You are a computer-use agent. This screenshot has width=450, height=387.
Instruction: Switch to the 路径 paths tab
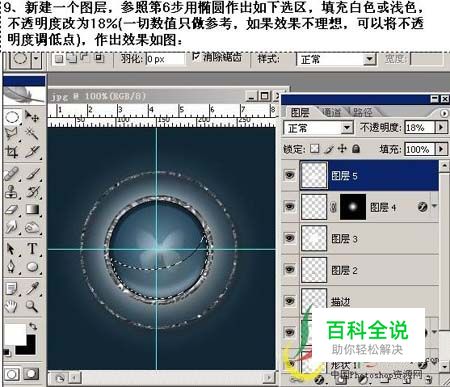point(362,112)
